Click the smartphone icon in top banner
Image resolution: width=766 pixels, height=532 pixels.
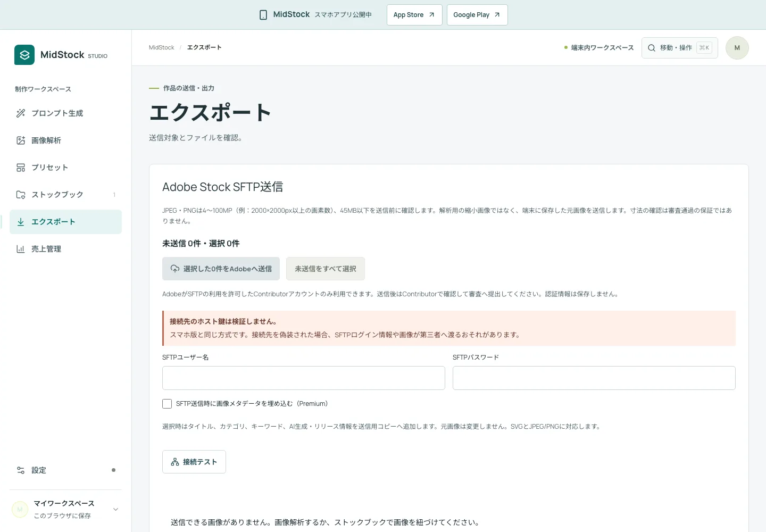tap(263, 15)
